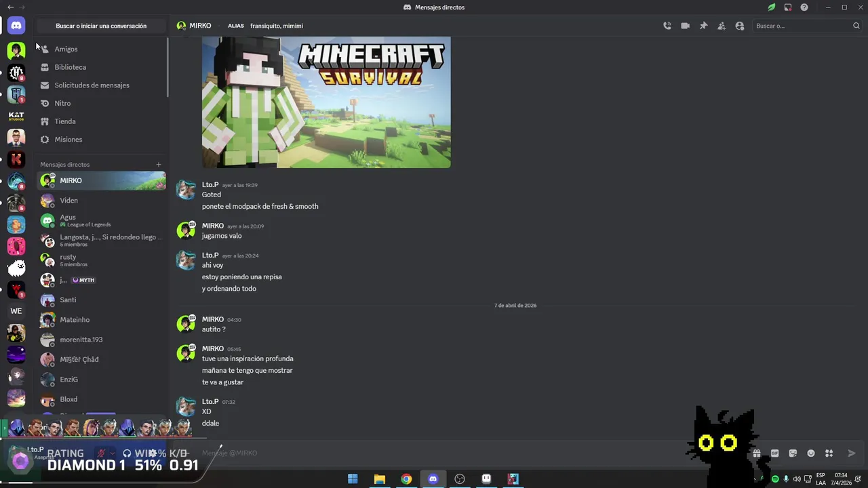Open the emoji picker

pos(811,453)
